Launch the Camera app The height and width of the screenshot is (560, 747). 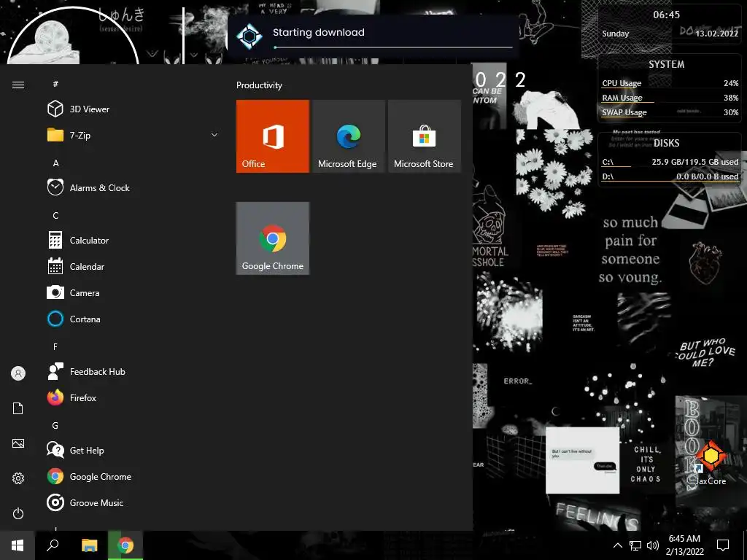[x=133, y=292]
